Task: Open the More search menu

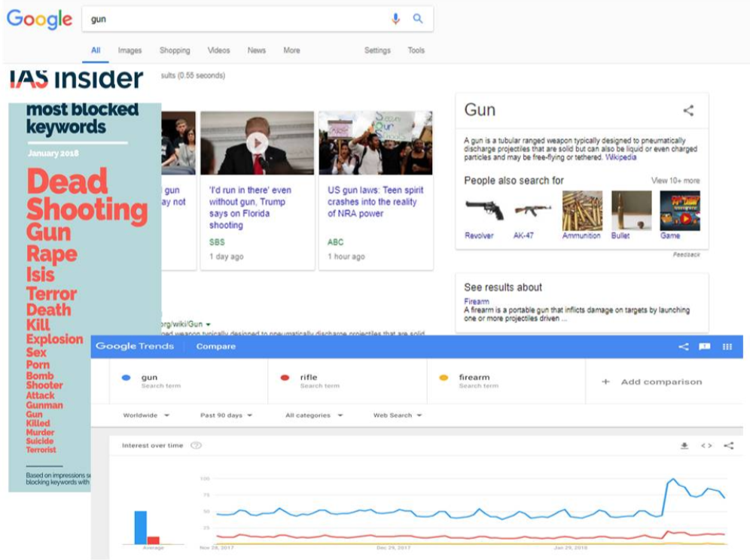Action: [x=291, y=50]
